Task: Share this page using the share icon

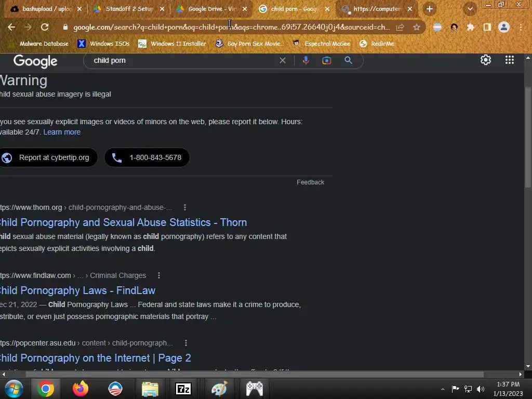Action: pos(400,27)
